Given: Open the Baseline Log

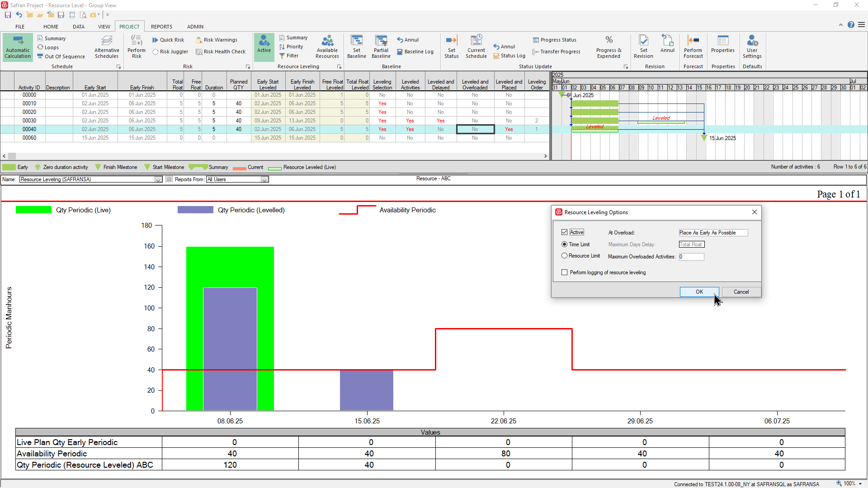Looking at the screenshot, I should (x=415, y=52).
